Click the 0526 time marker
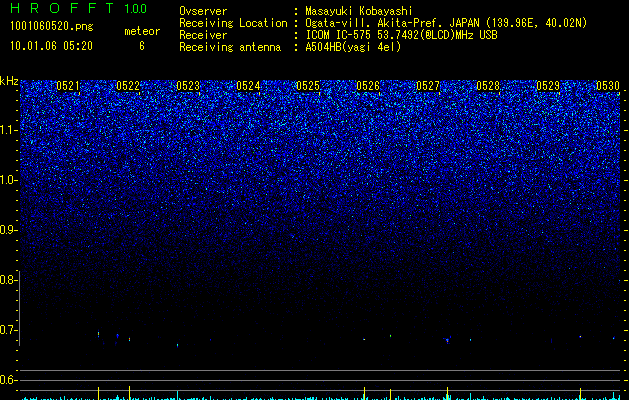The height and width of the screenshot is (400, 629). (x=368, y=86)
